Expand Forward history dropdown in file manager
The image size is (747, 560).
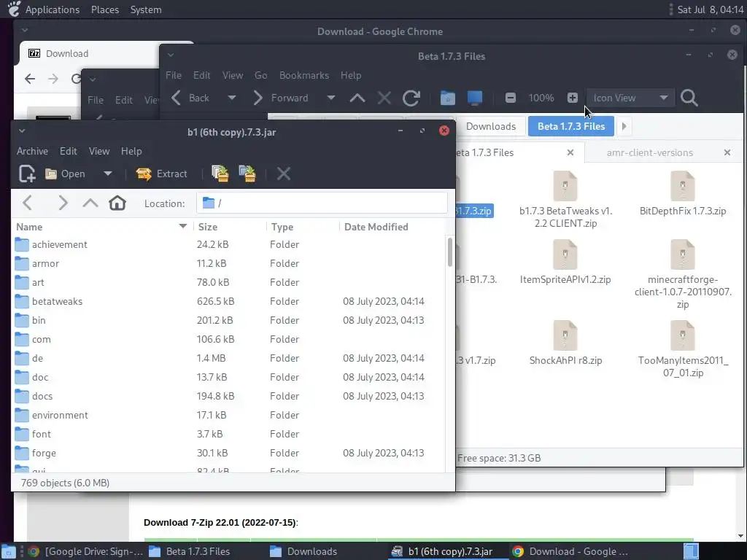330,98
